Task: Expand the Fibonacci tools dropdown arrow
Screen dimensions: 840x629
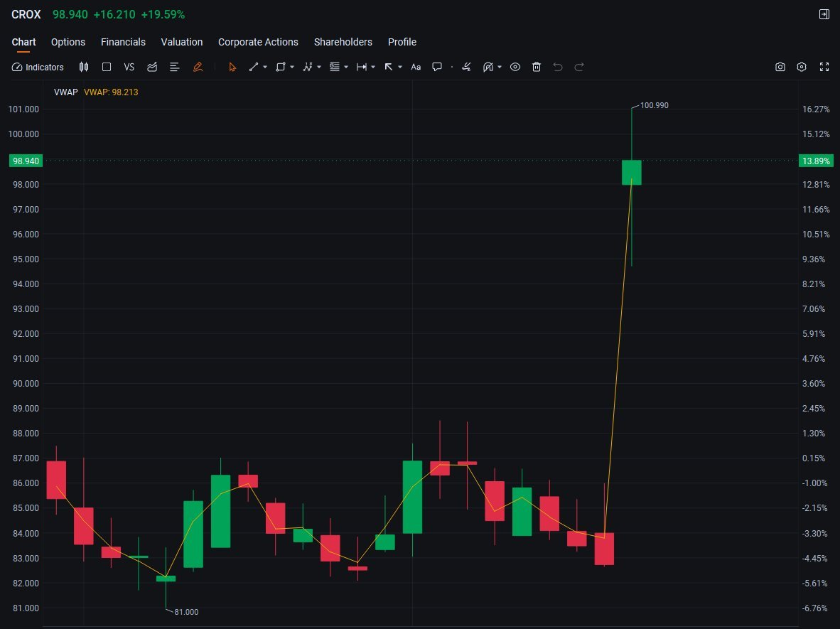Action: (x=346, y=67)
